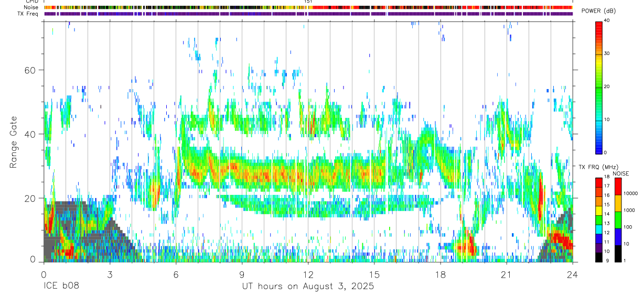Click the '0' label on the POWER colorbar
The image size is (644, 297).
pos(606,152)
